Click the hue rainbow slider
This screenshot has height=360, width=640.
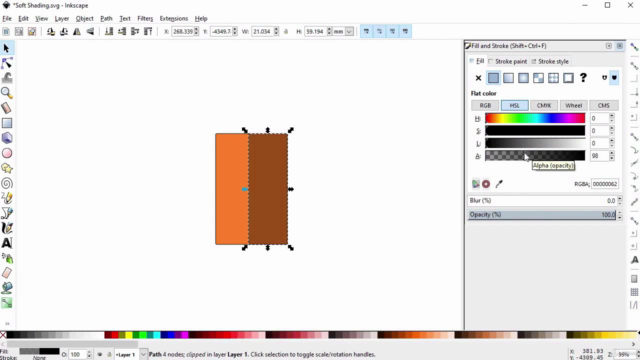click(535, 118)
